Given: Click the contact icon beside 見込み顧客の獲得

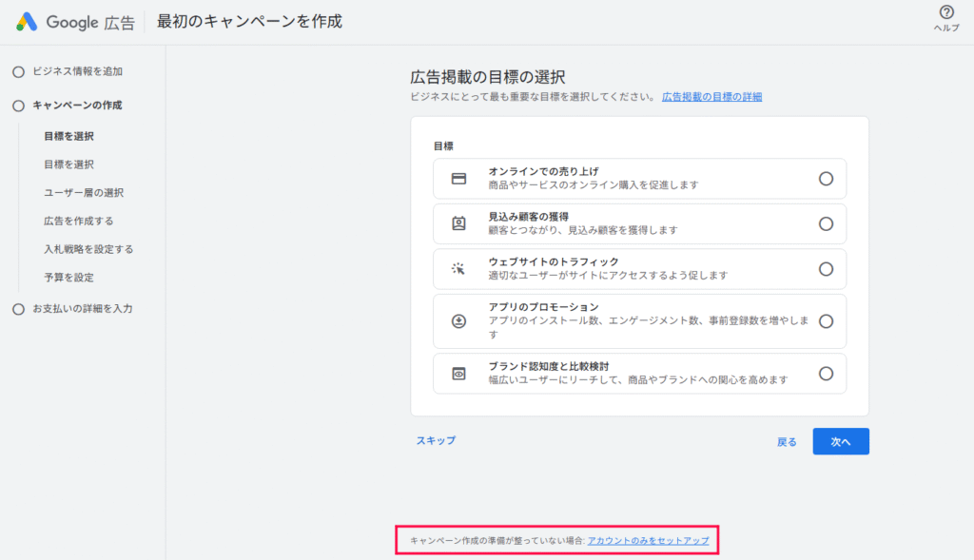Looking at the screenshot, I should (x=456, y=223).
